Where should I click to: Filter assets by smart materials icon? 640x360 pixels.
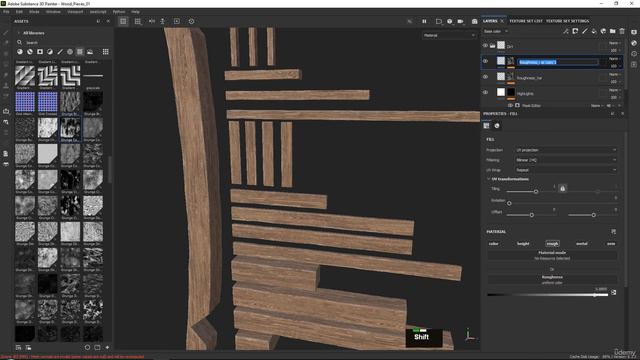(30, 52)
